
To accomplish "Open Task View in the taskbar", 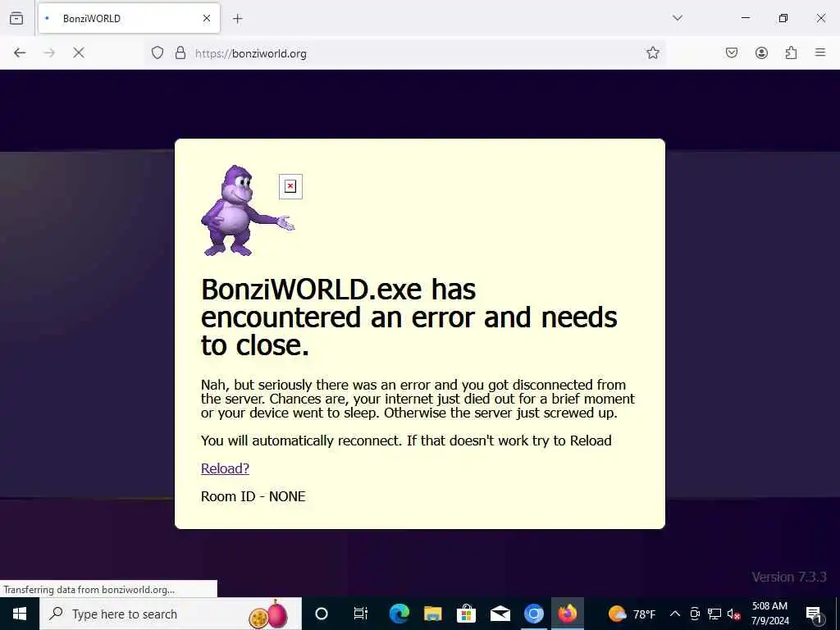I will click(361, 614).
